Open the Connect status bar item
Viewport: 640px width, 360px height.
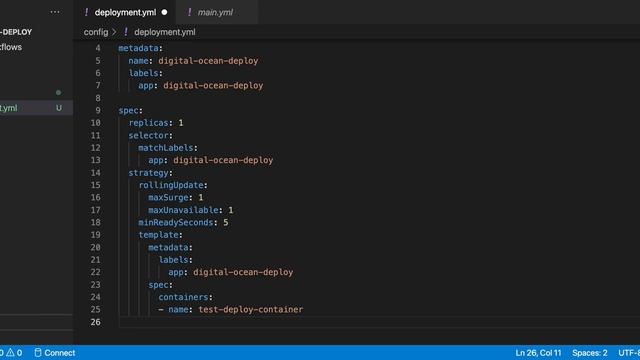coord(55,353)
